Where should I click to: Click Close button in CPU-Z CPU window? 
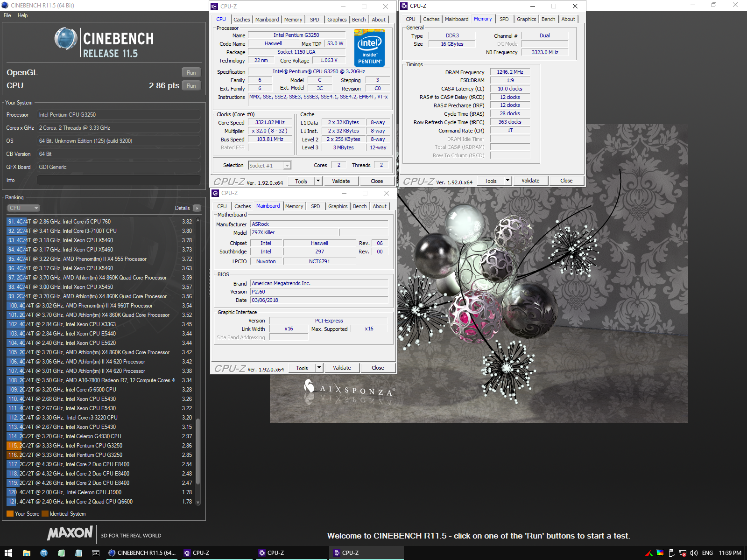pyautogui.click(x=377, y=181)
